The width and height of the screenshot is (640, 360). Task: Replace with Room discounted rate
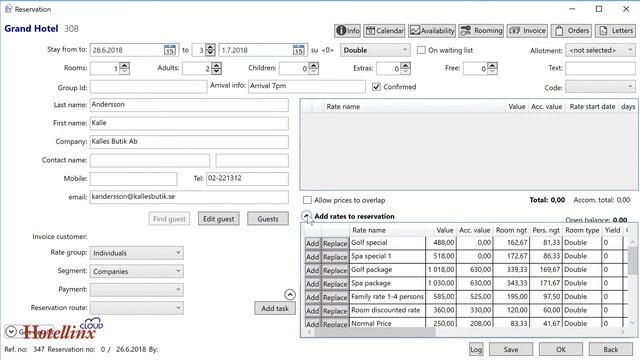pyautogui.click(x=335, y=311)
